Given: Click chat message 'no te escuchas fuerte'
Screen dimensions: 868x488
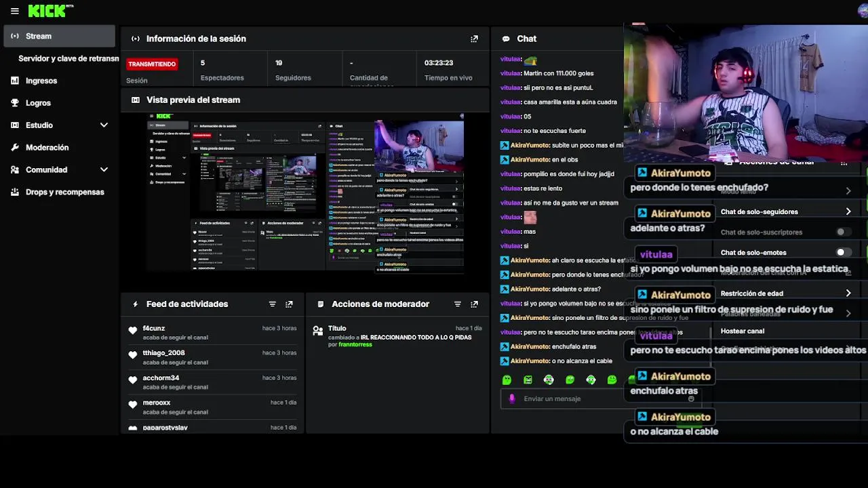Looking at the screenshot, I should point(555,131).
